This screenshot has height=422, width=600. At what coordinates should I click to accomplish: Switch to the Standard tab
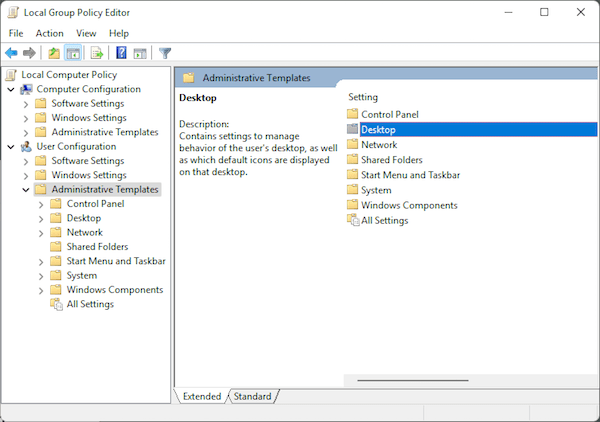pos(253,396)
